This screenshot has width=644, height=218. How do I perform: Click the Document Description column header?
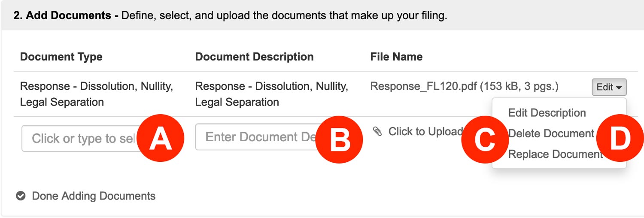click(254, 57)
